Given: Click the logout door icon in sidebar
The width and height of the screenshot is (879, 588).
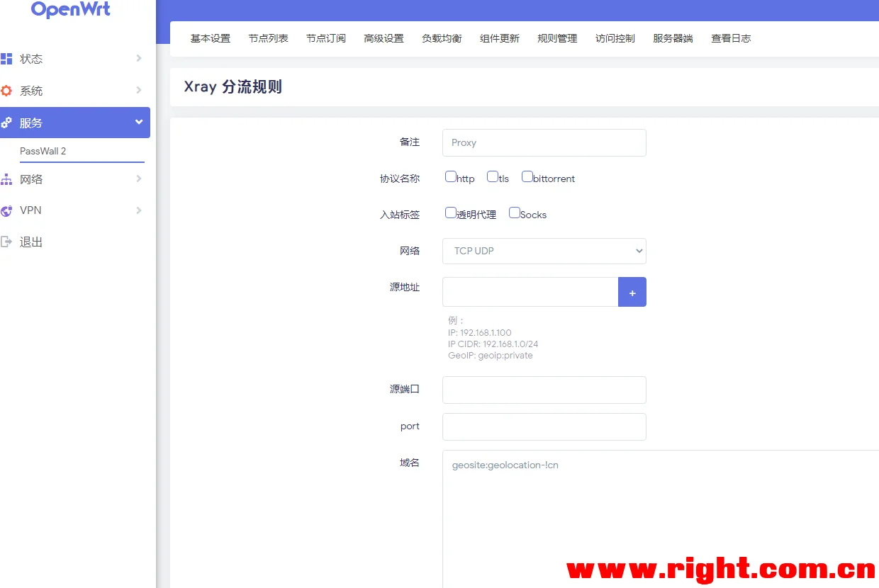Looking at the screenshot, I should (6, 242).
